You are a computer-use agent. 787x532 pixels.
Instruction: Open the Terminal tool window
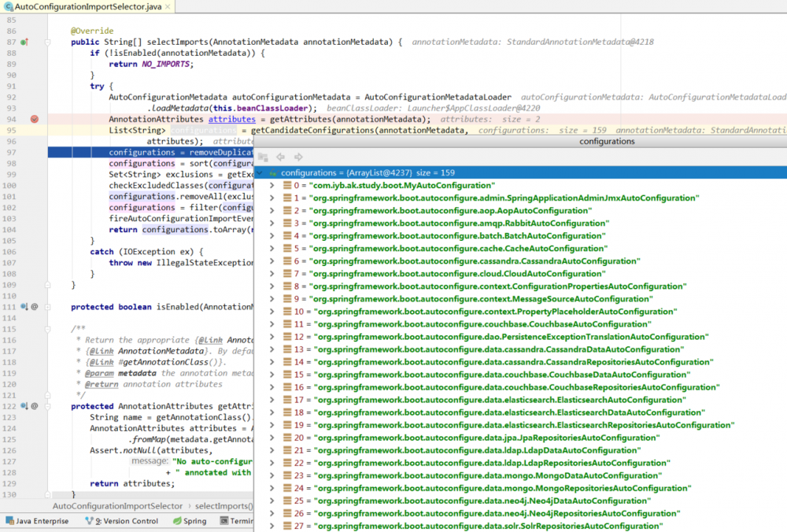point(240,520)
